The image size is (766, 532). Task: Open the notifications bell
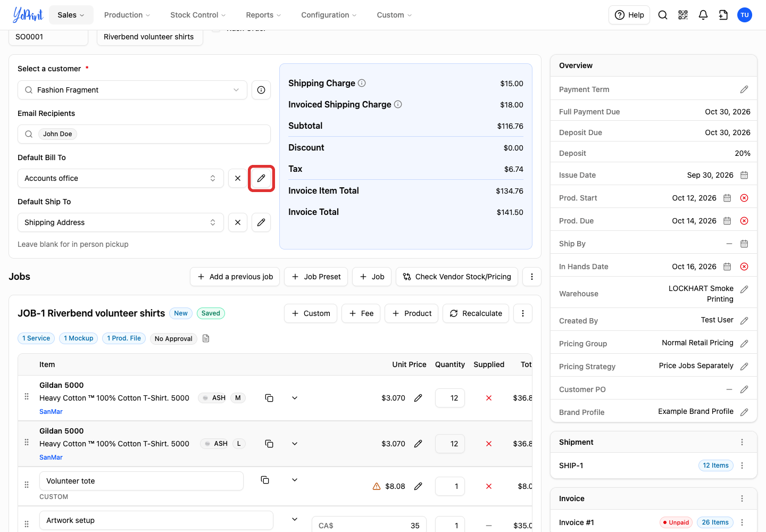point(703,15)
